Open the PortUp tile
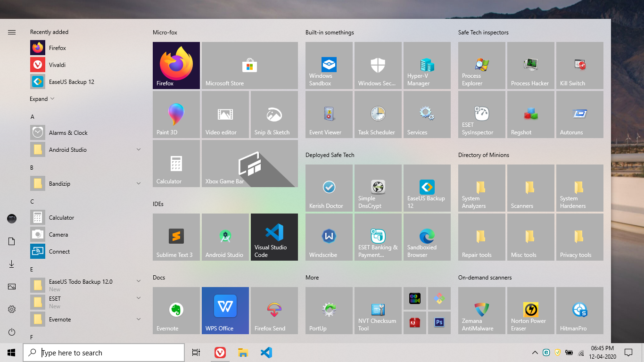Viewport: 644px width, 362px height. point(329,311)
